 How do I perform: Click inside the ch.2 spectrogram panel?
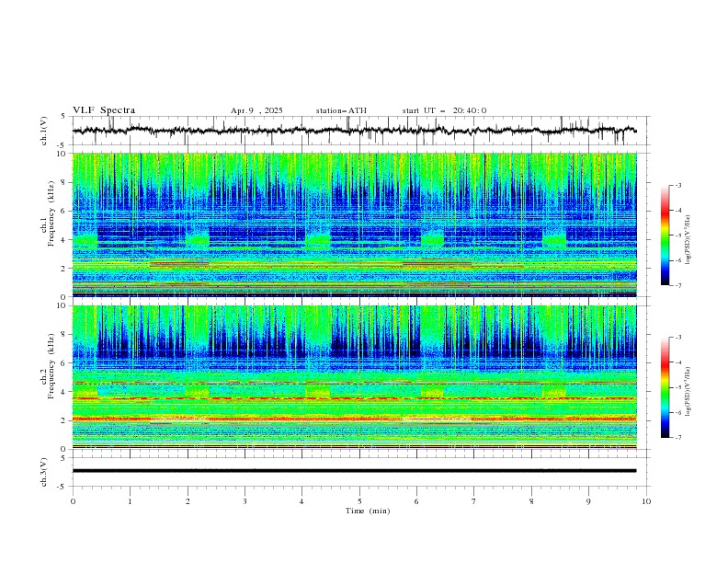point(354,377)
